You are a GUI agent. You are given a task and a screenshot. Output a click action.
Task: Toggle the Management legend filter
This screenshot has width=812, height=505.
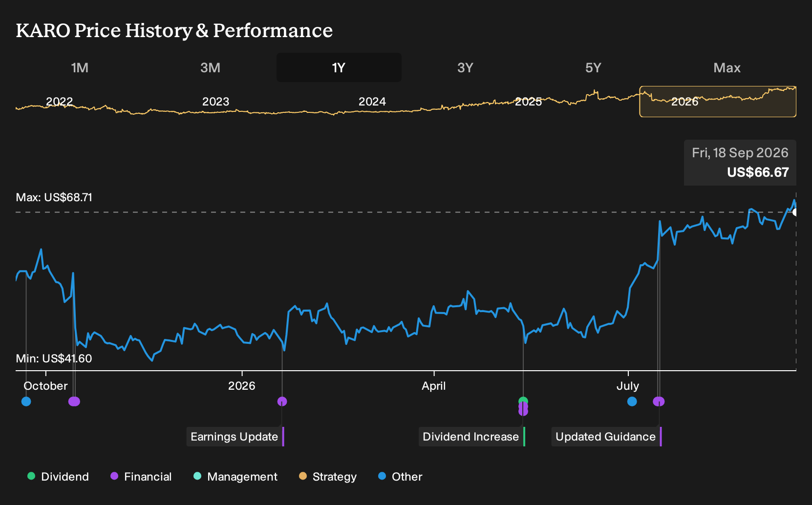pos(235,477)
